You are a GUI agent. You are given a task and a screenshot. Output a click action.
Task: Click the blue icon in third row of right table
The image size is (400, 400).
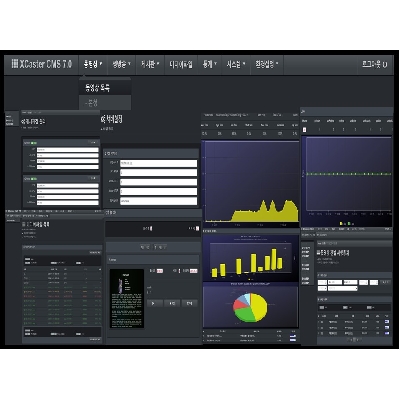tap(387, 333)
